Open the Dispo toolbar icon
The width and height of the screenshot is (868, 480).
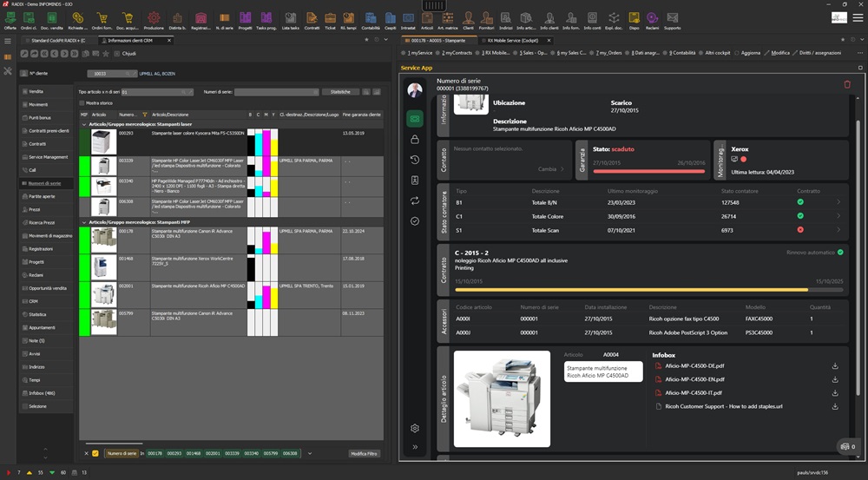(x=634, y=19)
